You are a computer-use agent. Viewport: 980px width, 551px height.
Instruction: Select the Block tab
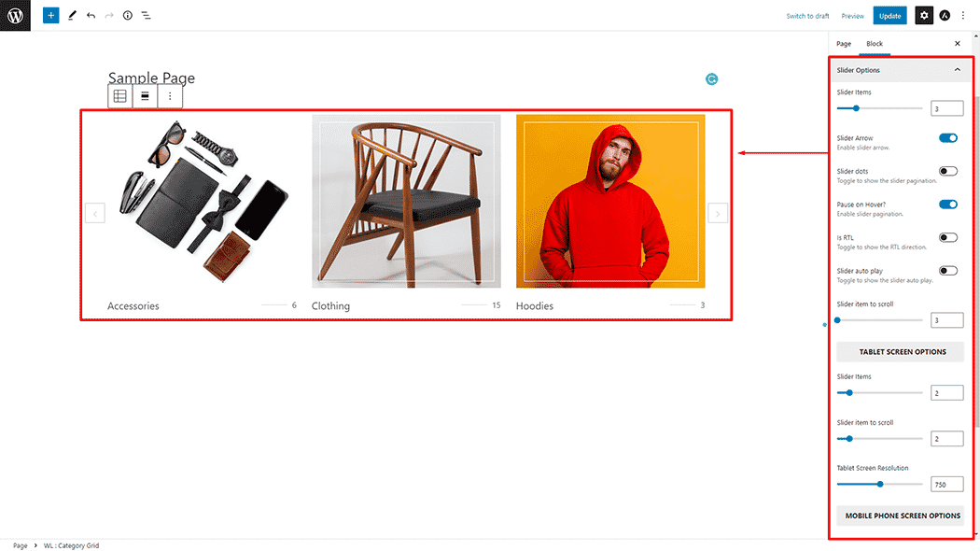pyautogui.click(x=875, y=44)
